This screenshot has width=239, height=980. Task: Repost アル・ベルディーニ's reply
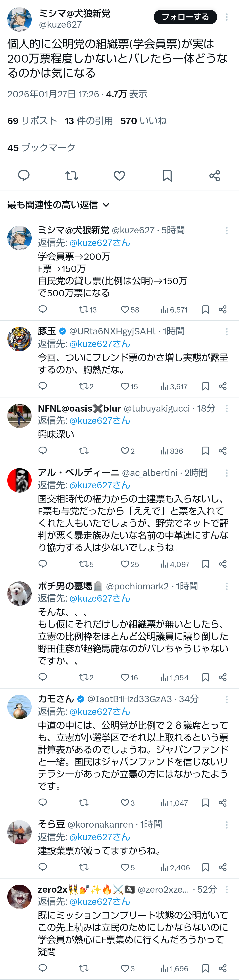click(x=84, y=564)
